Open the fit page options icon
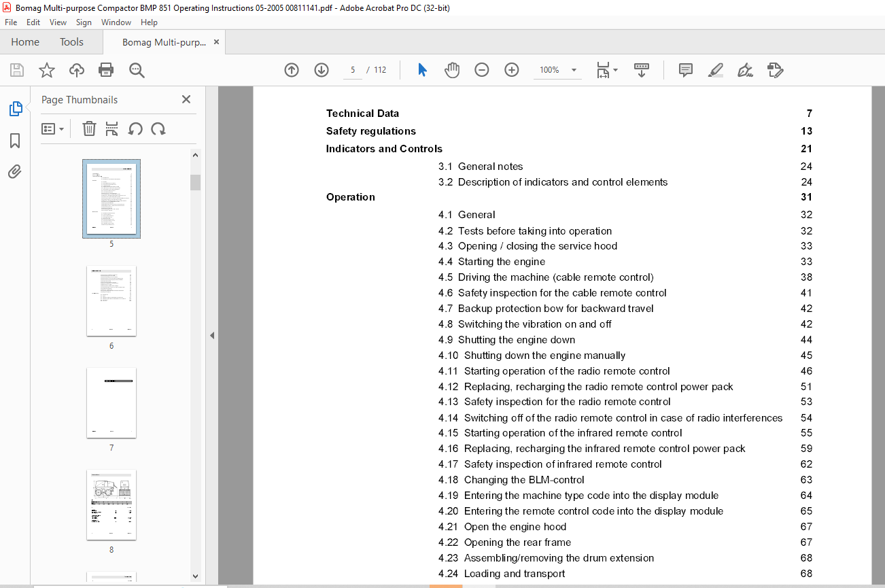Image resolution: width=885 pixels, height=588 pixels. coord(606,70)
